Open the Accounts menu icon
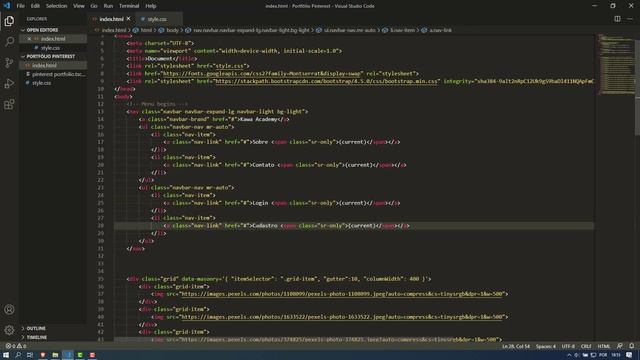This screenshot has height=360, width=640. 9,309
